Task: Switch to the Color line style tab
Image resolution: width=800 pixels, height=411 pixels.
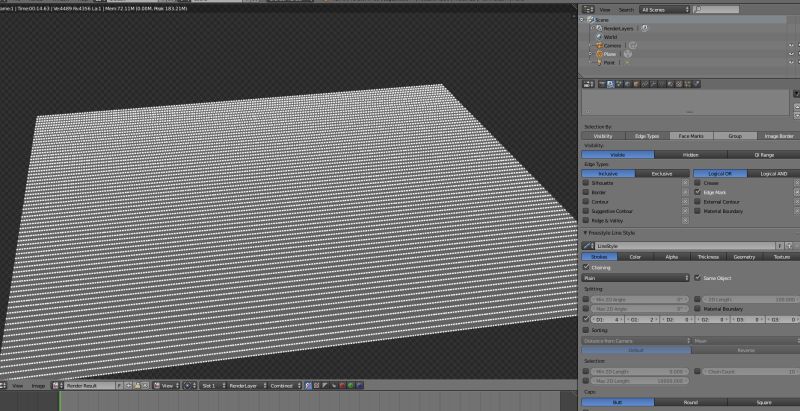Action: pos(635,257)
